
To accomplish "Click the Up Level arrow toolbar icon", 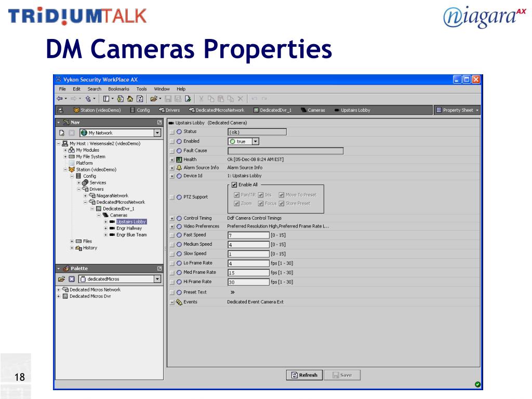I will pyautogui.click(x=88, y=99).
